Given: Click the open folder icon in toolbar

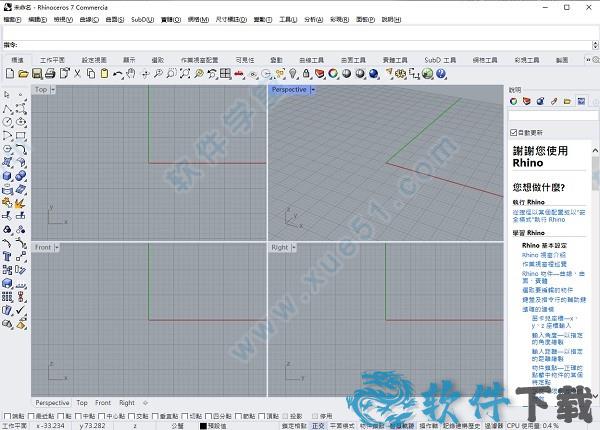Looking at the screenshot, I should point(24,74).
